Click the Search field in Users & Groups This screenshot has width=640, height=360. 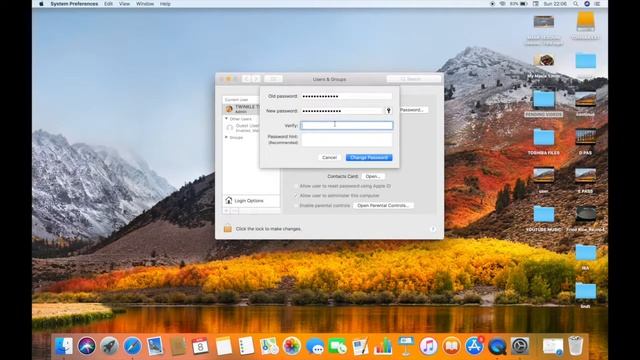pos(413,79)
